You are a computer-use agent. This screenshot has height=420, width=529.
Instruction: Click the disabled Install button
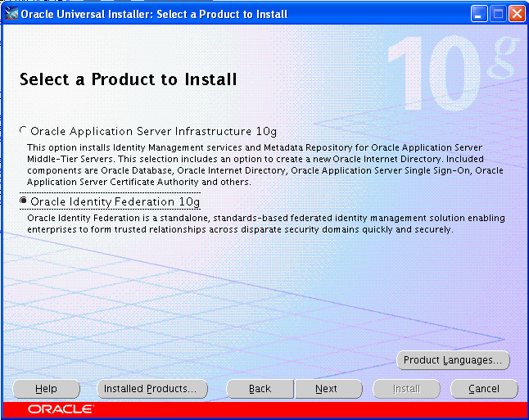pos(406,389)
